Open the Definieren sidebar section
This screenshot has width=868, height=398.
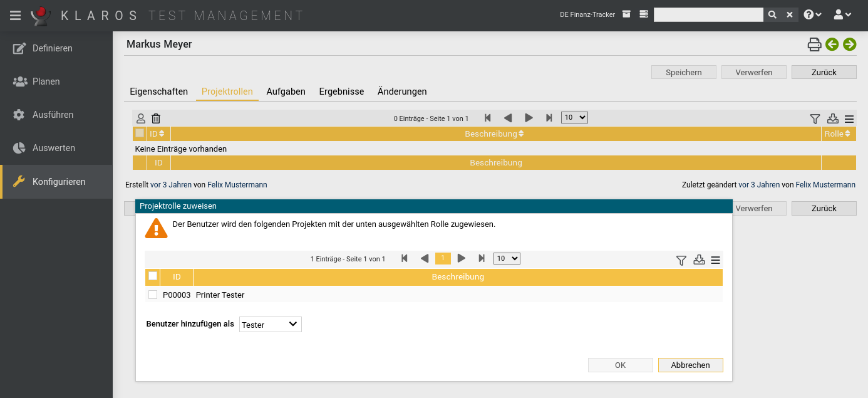(56, 48)
